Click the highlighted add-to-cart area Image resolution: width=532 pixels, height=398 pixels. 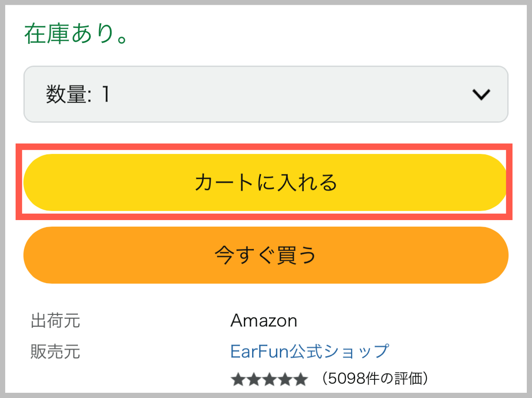click(x=266, y=182)
